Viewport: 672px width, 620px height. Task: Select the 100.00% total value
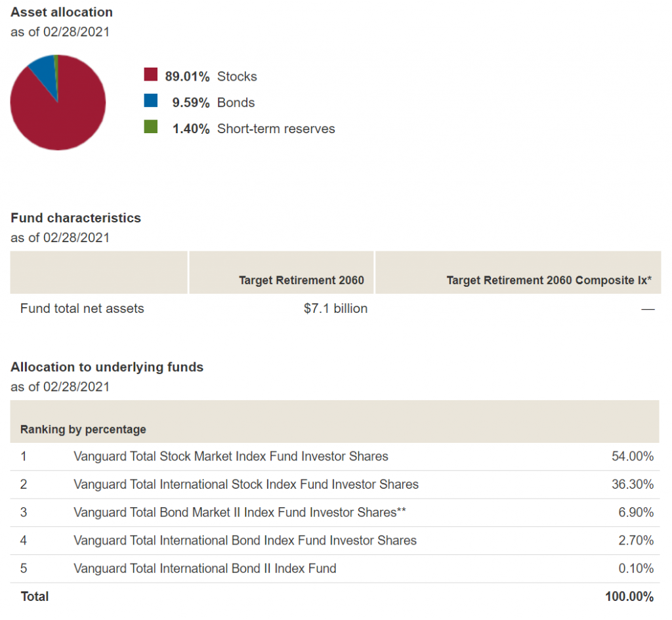click(629, 596)
